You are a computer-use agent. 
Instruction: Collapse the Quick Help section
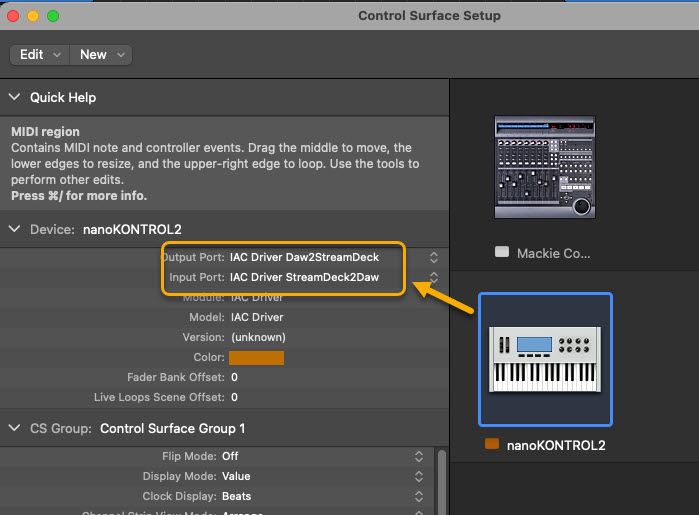(15, 98)
